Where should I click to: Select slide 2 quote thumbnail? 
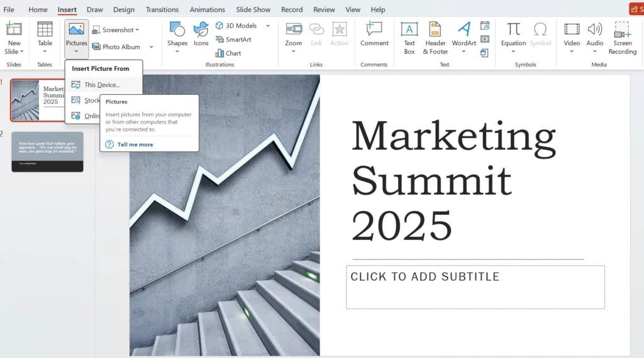pos(47,152)
